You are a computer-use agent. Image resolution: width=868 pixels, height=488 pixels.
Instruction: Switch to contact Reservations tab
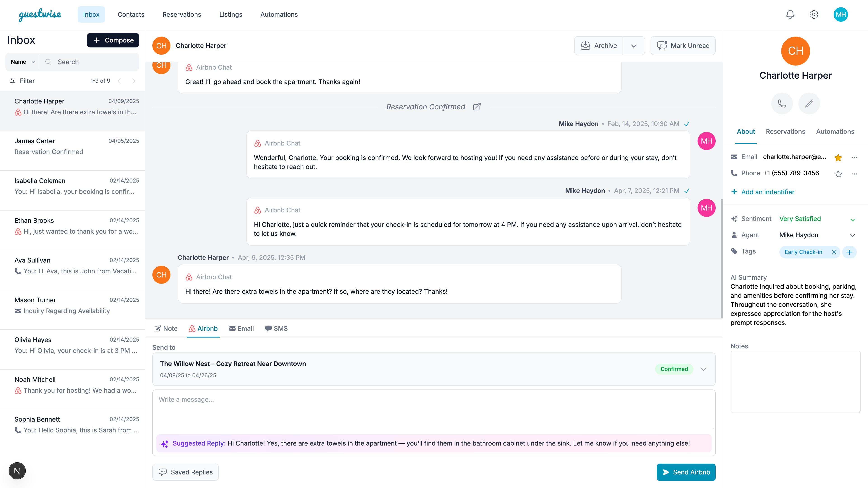click(785, 132)
